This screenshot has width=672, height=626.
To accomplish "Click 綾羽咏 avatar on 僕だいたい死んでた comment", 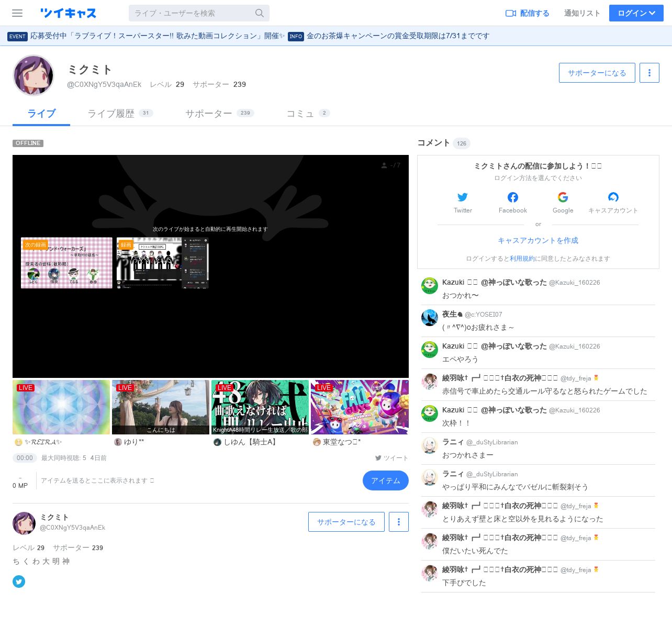I will pyautogui.click(x=430, y=541).
